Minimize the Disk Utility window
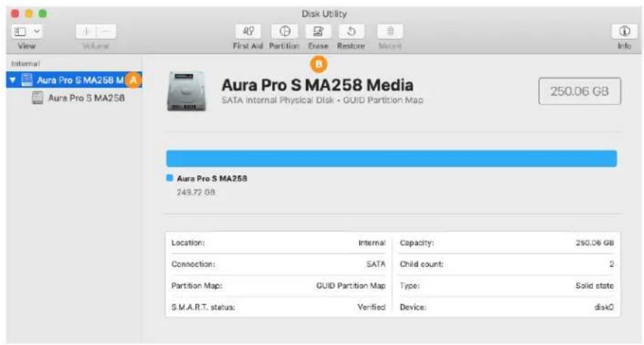 (x=29, y=14)
